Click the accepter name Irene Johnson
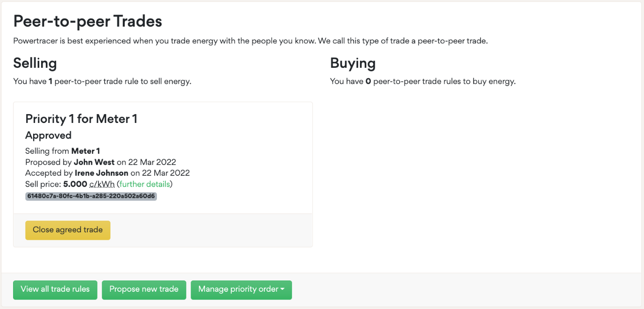 (101, 173)
